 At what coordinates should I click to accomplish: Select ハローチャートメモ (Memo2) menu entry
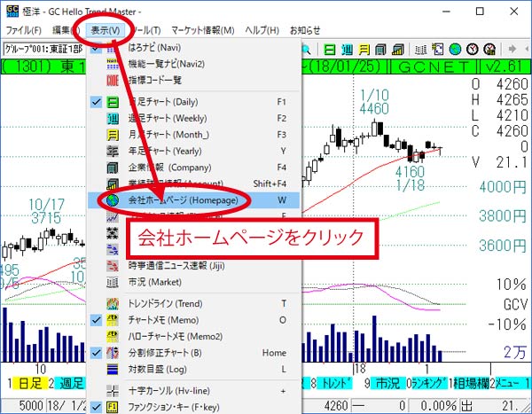(193, 336)
